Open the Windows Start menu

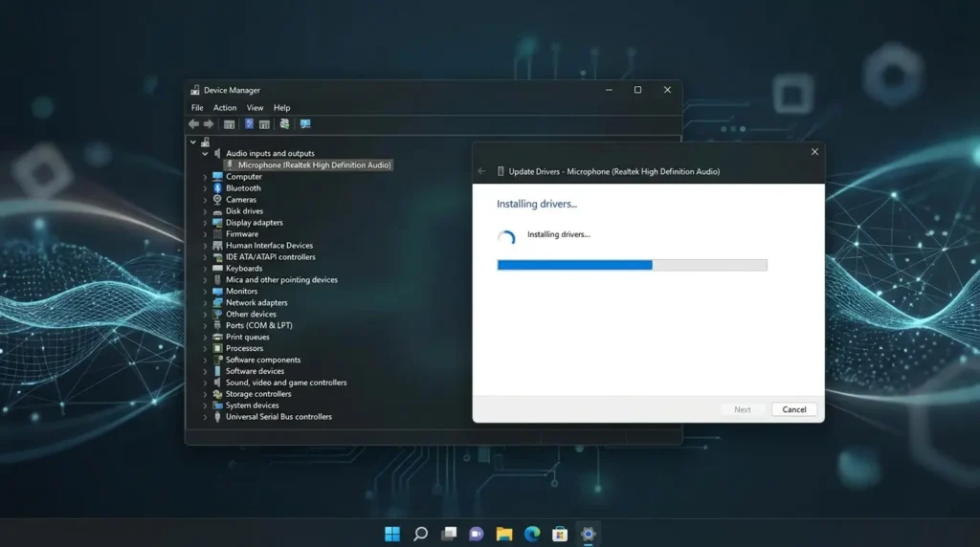(x=391, y=534)
